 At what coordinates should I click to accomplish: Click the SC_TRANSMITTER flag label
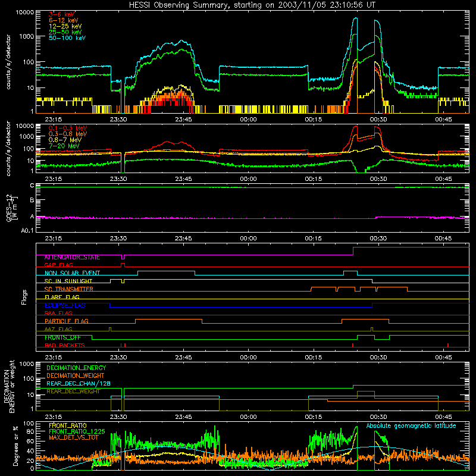pos(69,289)
